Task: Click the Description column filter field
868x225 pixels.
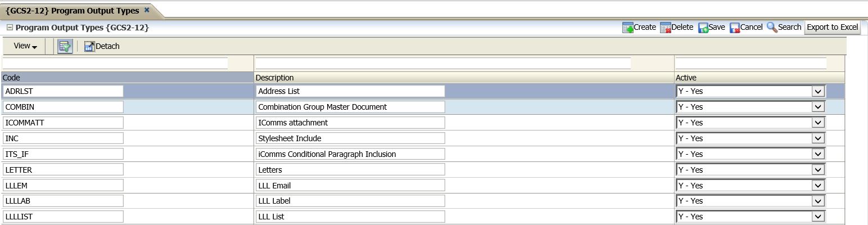Action: [x=443, y=63]
